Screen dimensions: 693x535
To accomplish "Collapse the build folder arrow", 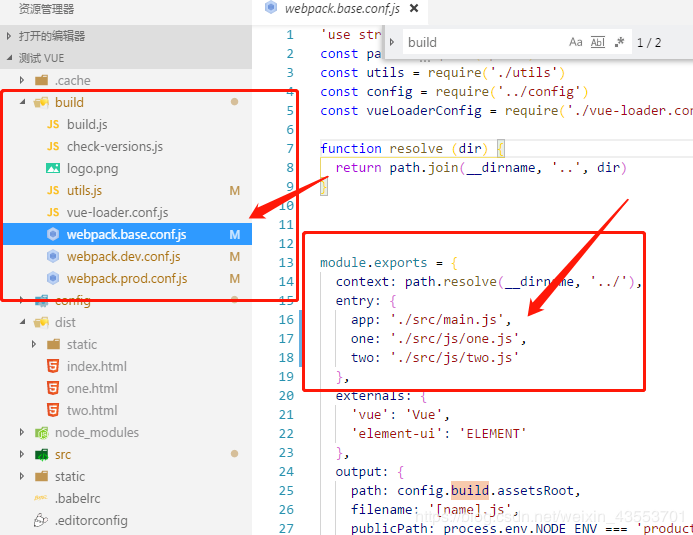I will pyautogui.click(x=22, y=102).
